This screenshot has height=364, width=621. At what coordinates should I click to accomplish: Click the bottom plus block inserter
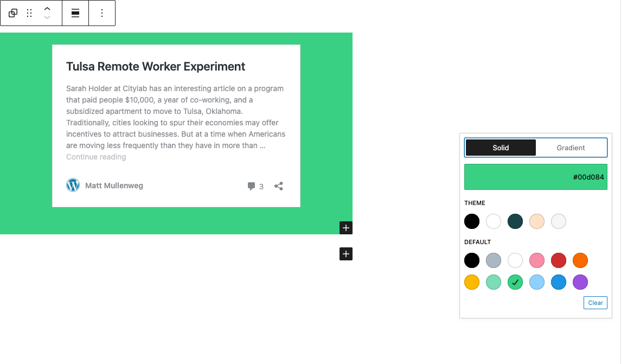pos(345,253)
